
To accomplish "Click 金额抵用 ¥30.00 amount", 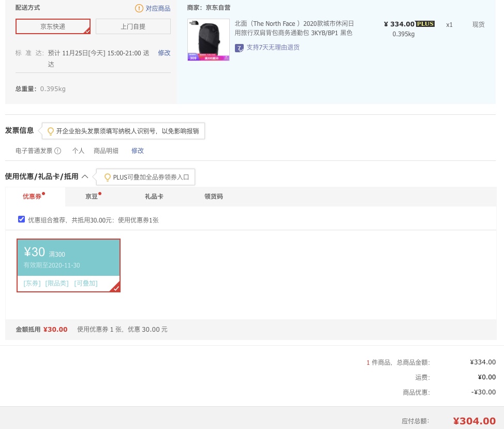I will pos(55,329).
